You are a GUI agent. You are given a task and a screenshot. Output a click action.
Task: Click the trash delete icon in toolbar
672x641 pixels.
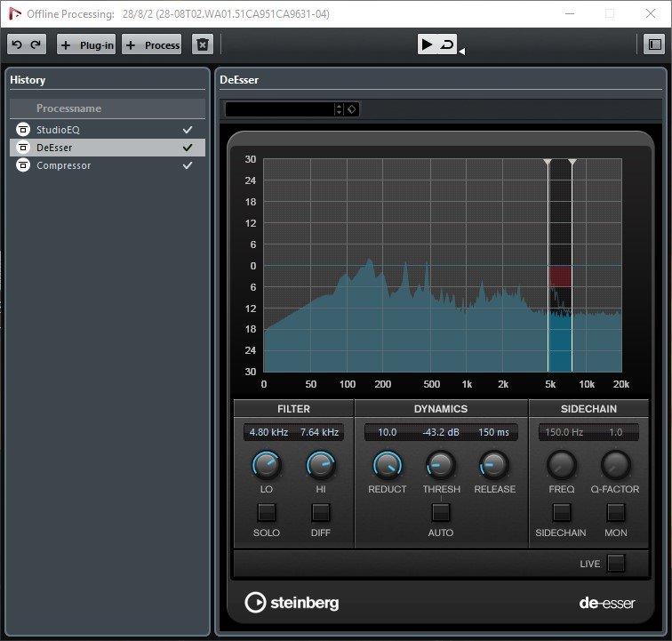(x=203, y=44)
